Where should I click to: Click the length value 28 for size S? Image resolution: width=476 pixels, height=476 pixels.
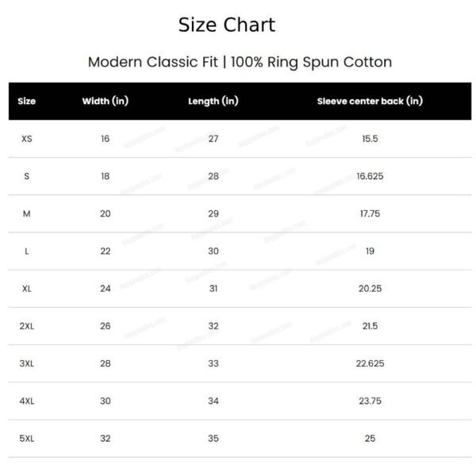[x=213, y=176]
